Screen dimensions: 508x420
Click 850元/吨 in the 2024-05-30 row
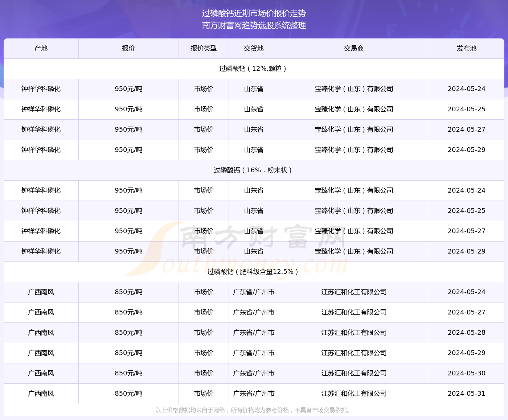pyautogui.click(x=128, y=373)
